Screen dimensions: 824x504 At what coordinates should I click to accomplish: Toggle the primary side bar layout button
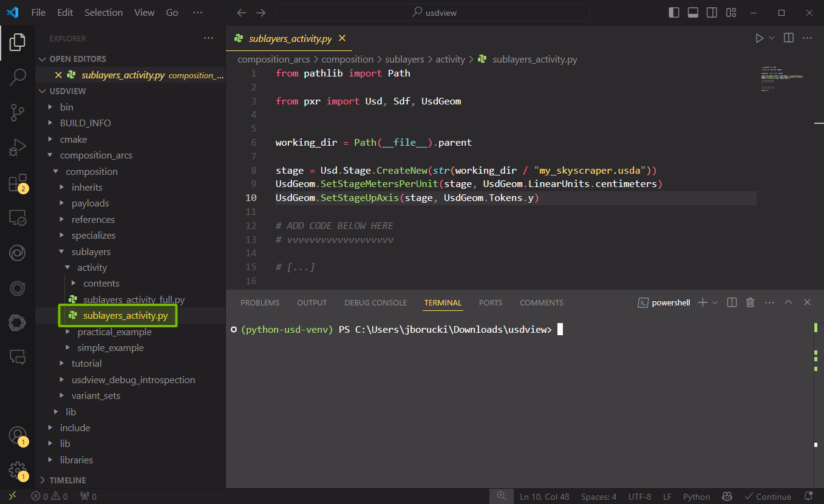[x=674, y=13]
